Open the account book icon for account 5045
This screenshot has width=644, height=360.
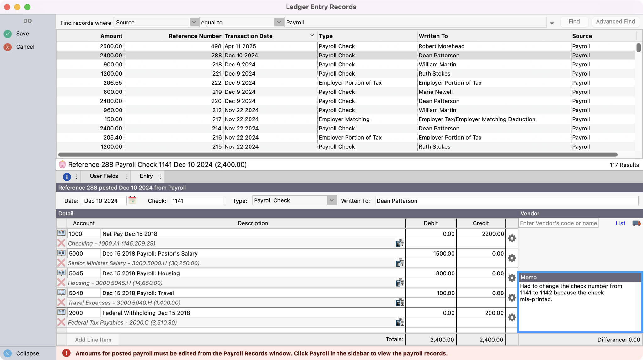(x=62, y=273)
